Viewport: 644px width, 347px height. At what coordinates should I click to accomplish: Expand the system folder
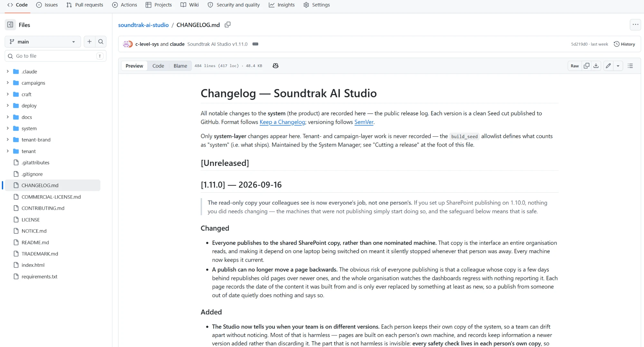click(8, 129)
